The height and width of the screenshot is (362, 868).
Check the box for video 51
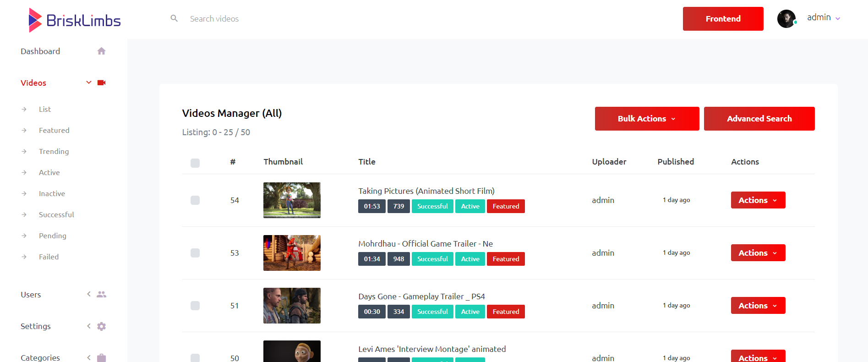[195, 306]
